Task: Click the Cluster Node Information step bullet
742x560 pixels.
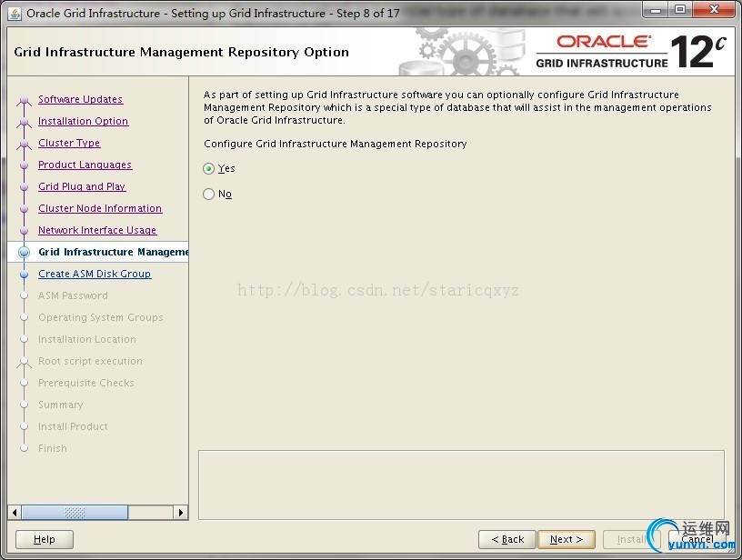Action: coord(25,208)
